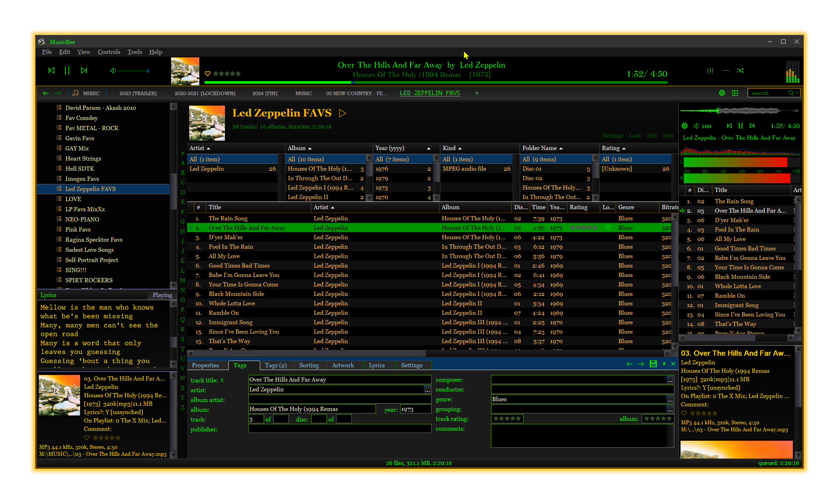Viewport: 839px width, 504px height.
Task: Switch to Sorting tab in tag editor
Action: (x=309, y=365)
